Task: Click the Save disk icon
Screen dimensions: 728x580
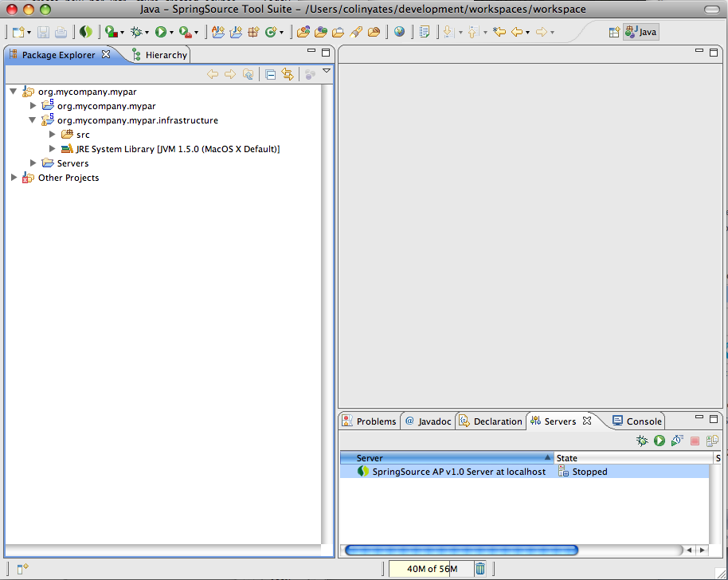Action: tap(43, 32)
